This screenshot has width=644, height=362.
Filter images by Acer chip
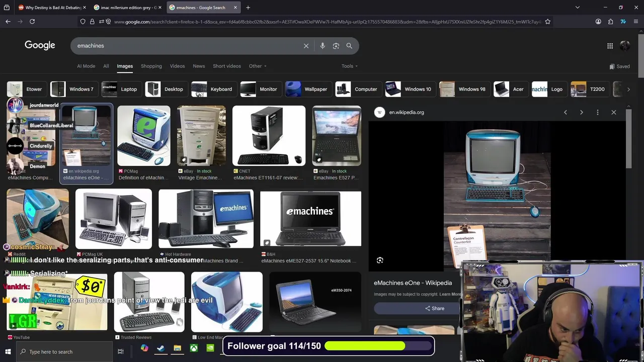pos(510,89)
